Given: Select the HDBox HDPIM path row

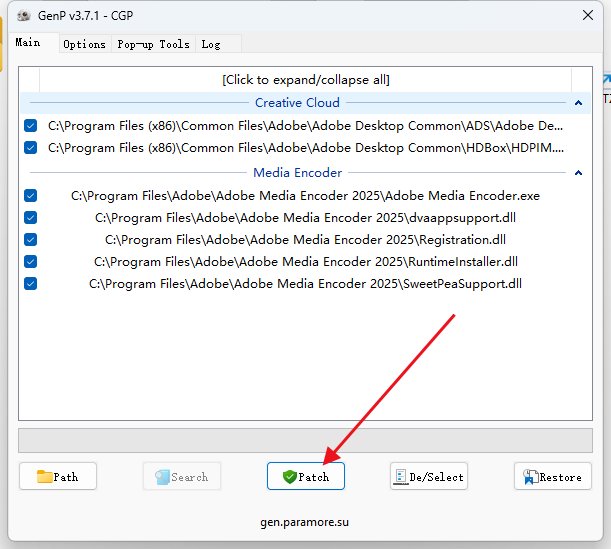Looking at the screenshot, I should pyautogui.click(x=306, y=148).
